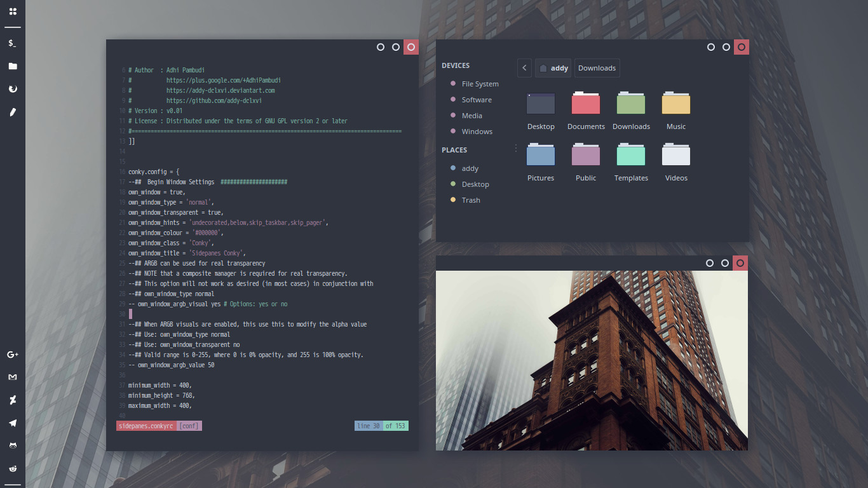
Task: Open the Documents folder
Action: (x=586, y=104)
